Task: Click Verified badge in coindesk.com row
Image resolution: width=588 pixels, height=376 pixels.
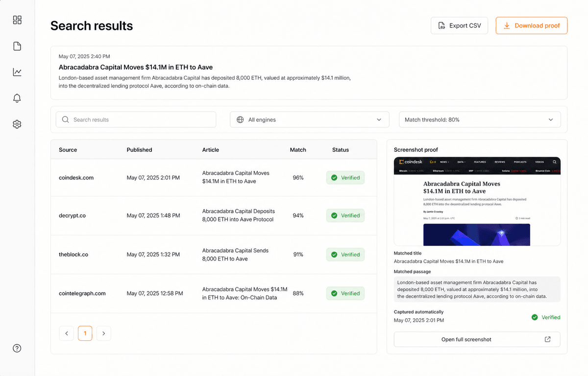Action: point(345,178)
